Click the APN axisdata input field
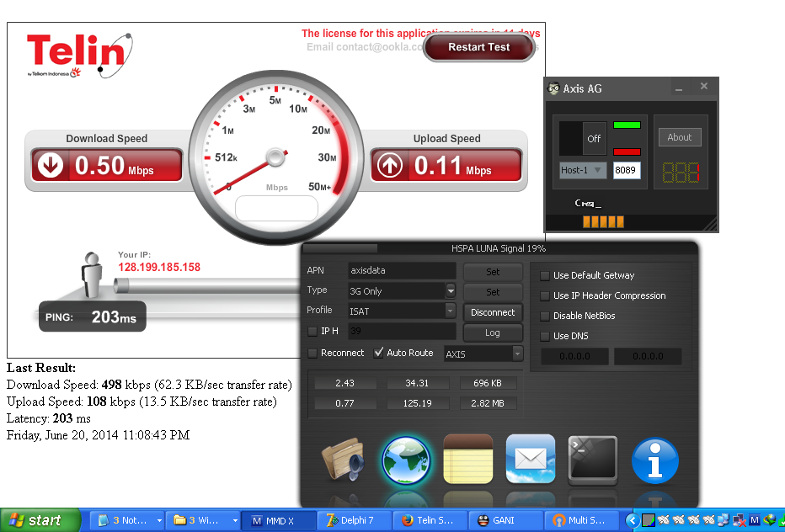 (x=402, y=271)
